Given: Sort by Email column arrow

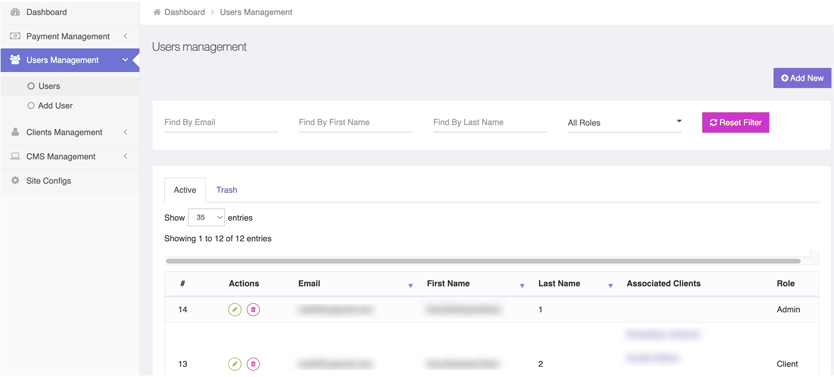Looking at the screenshot, I should pyautogui.click(x=410, y=286).
